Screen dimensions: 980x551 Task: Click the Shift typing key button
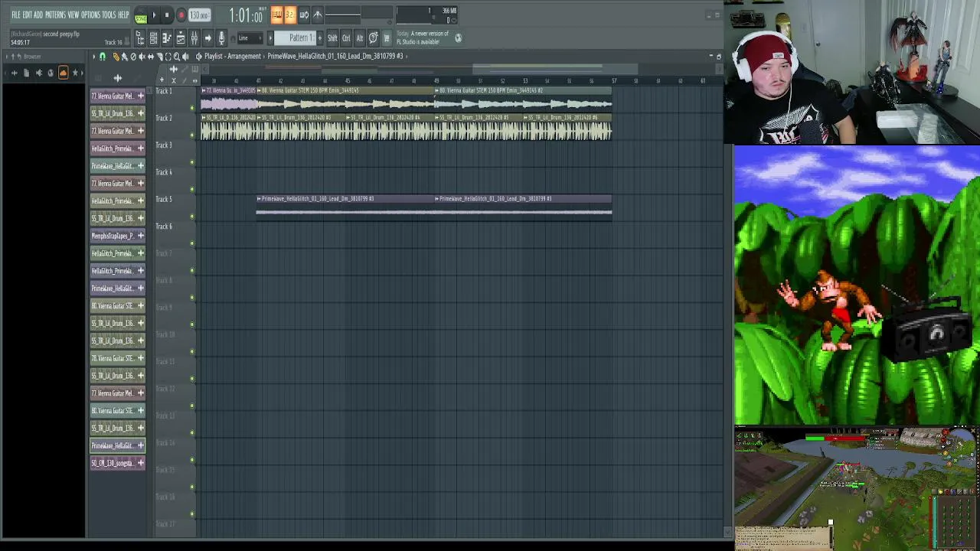[x=332, y=38]
